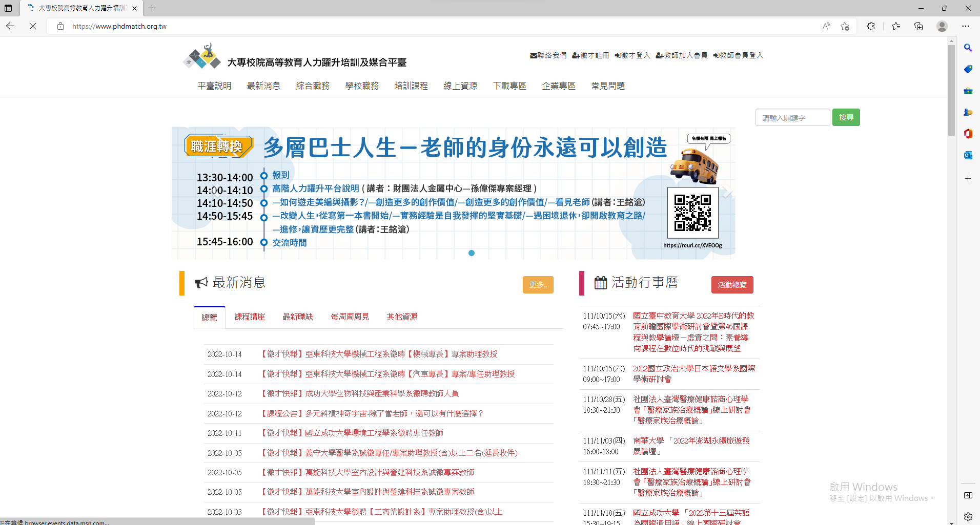Open sidebar Office icon

pyautogui.click(x=968, y=134)
